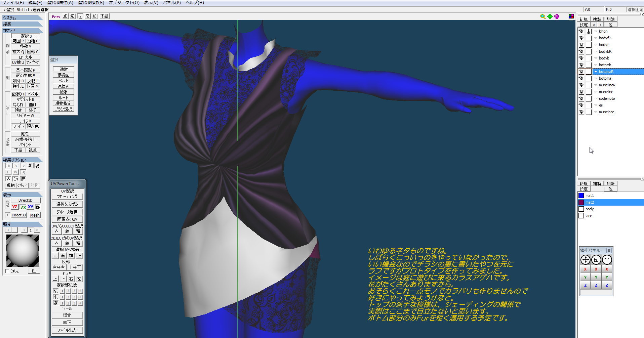644x338 pixels.
Task: Click the ファイル出力 button in UVPowerTools
Action: click(x=67, y=330)
